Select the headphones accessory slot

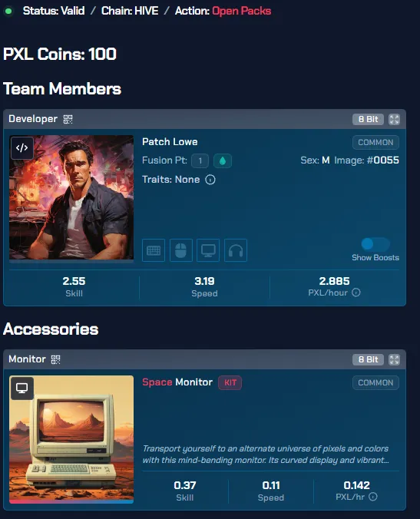coord(236,250)
